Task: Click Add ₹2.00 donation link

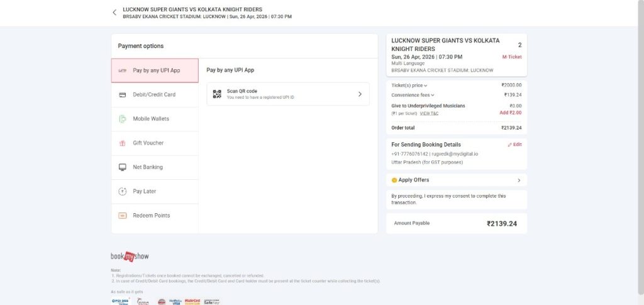Action: click(510, 113)
